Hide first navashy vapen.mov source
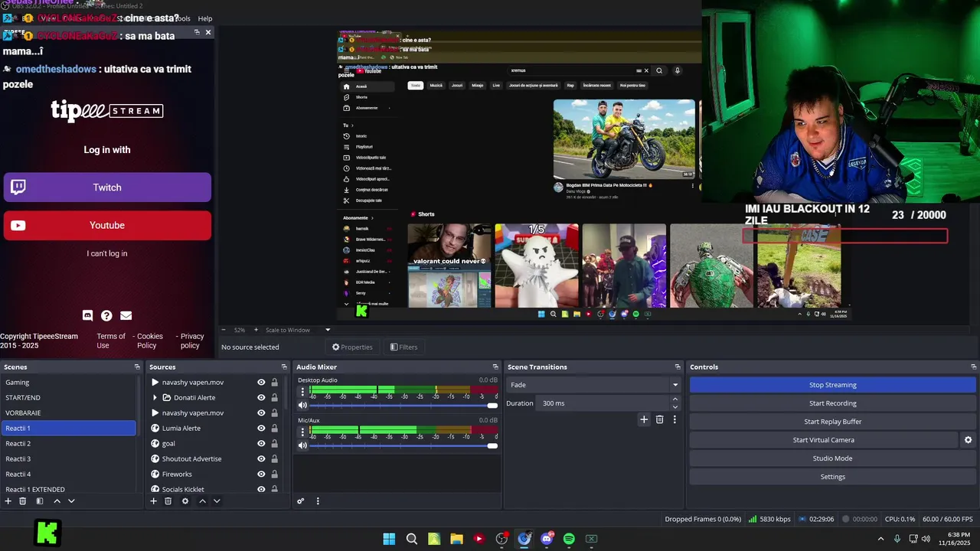Screen dimensions: 980x551 point(261,383)
